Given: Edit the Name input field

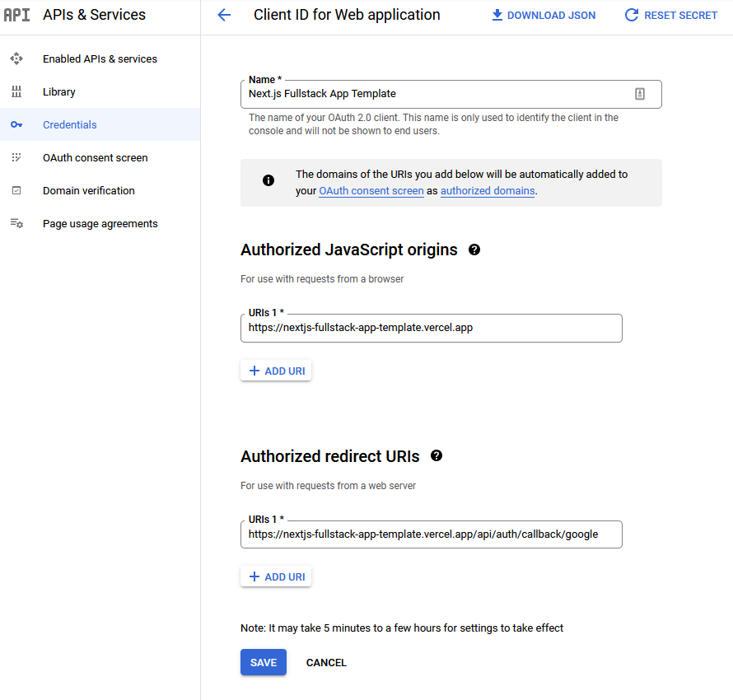Looking at the screenshot, I should point(451,94).
